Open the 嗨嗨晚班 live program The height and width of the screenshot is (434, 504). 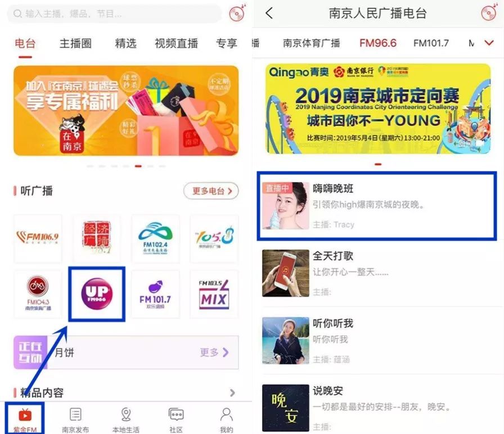click(377, 206)
